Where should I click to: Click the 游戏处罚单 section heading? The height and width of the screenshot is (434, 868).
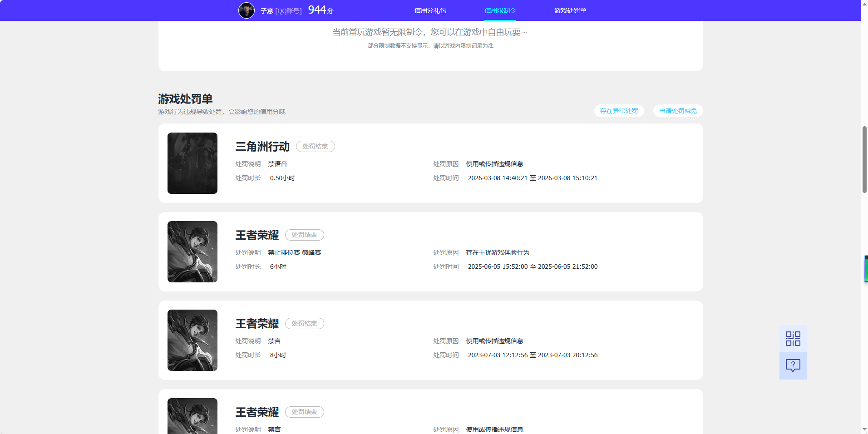tap(185, 99)
